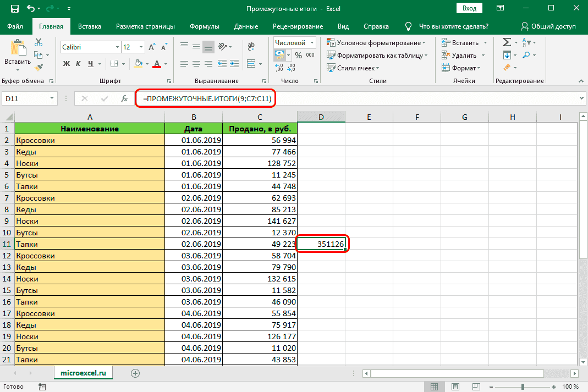Image resolution: width=588 pixels, height=392 pixels.
Task: Click the Общий доступ share button
Action: (x=548, y=26)
